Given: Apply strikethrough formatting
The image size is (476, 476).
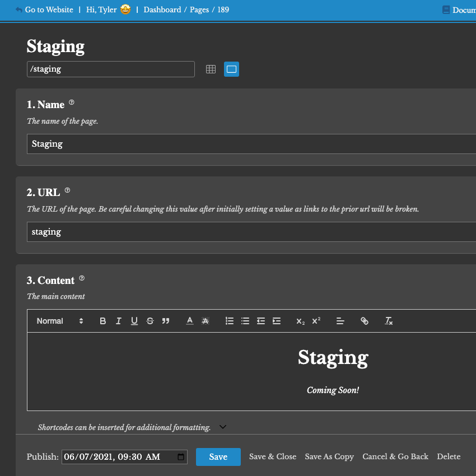Looking at the screenshot, I should 150,321.
